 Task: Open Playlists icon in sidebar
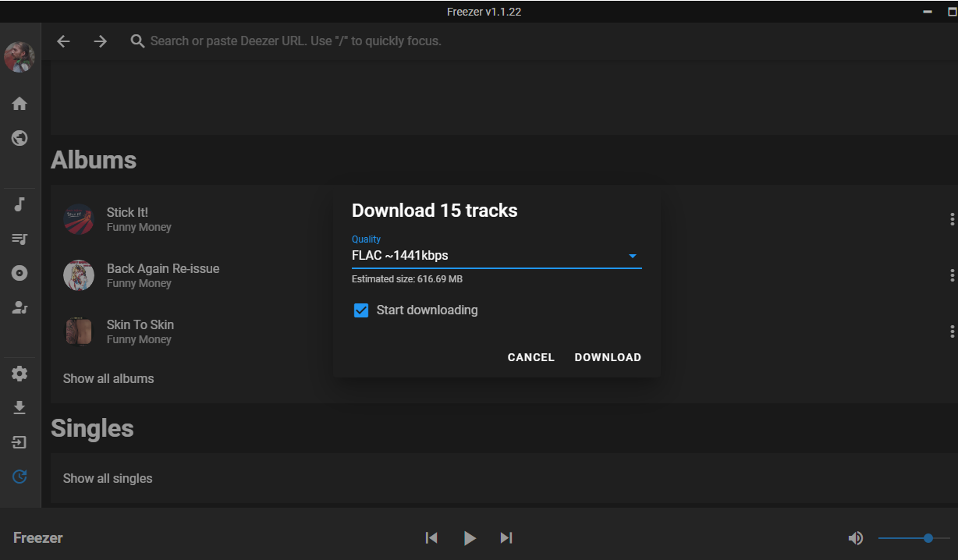[x=20, y=239]
